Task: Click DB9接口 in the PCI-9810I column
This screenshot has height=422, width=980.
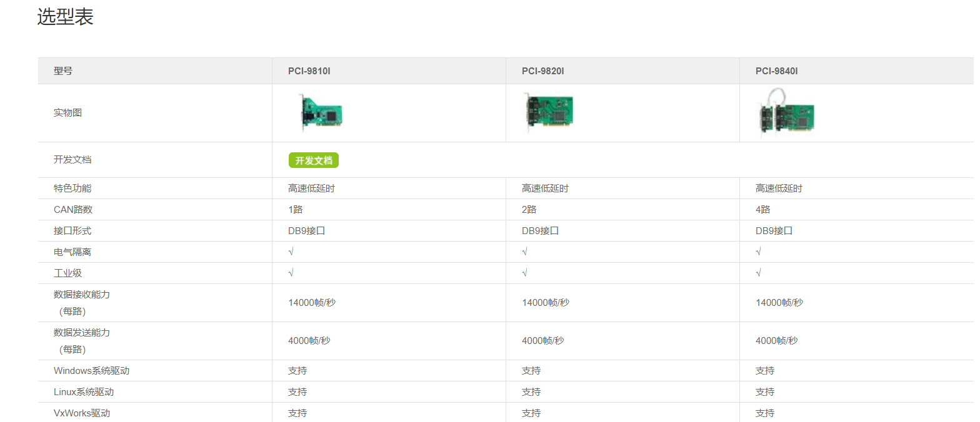Action: (x=307, y=230)
